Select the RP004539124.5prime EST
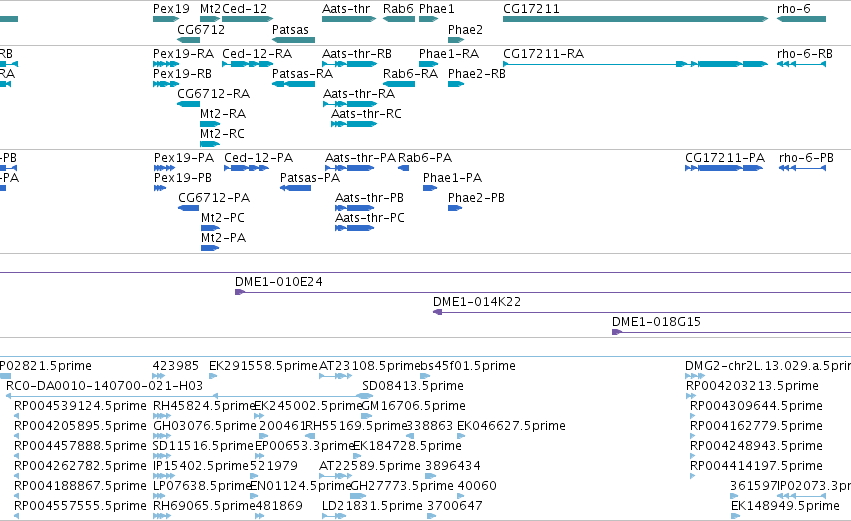 pyautogui.click(x=16, y=416)
